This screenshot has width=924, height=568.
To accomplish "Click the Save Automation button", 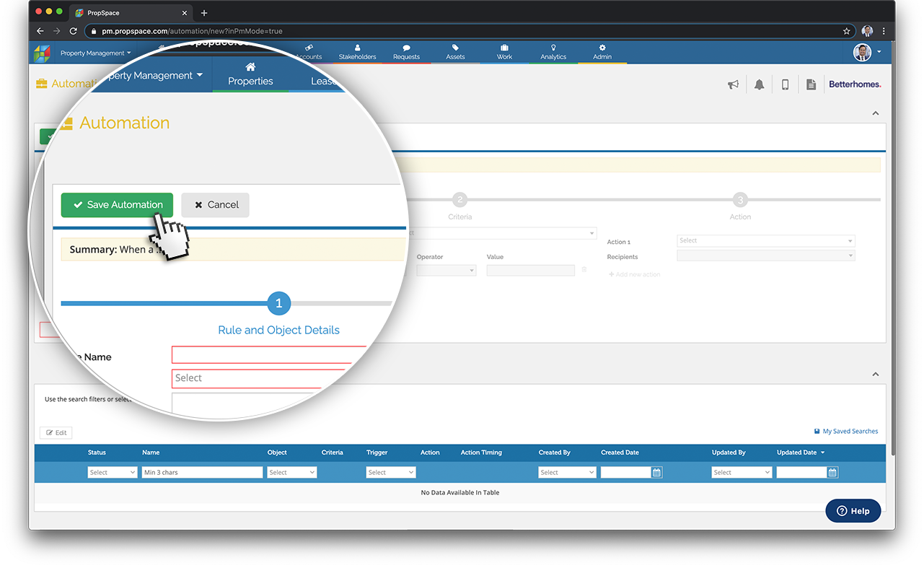I will [117, 205].
